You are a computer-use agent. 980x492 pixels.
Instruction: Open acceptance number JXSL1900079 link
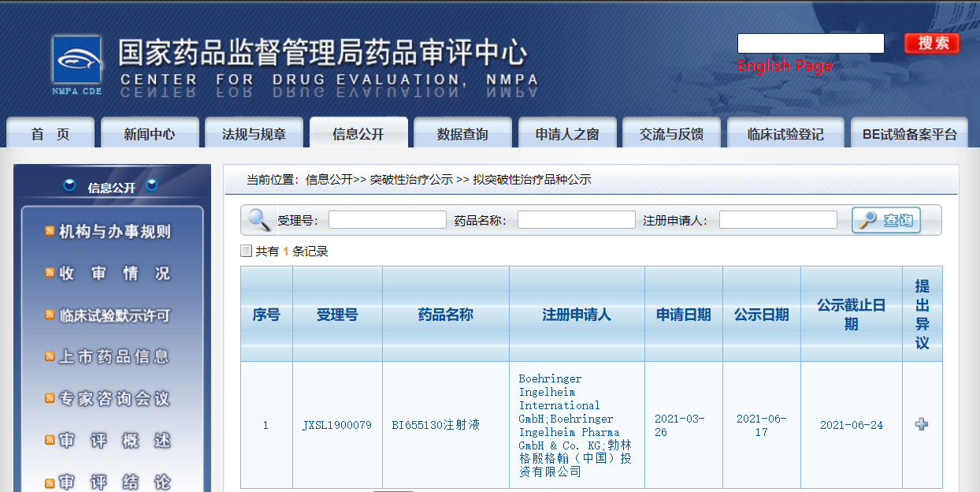(x=336, y=425)
